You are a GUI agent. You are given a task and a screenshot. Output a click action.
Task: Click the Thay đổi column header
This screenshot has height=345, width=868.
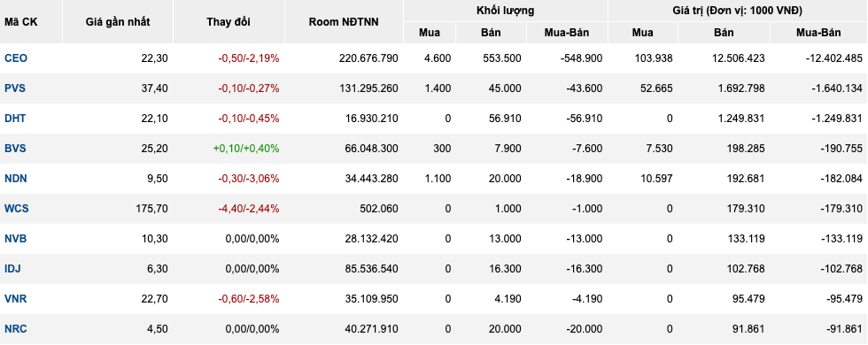coord(229,22)
